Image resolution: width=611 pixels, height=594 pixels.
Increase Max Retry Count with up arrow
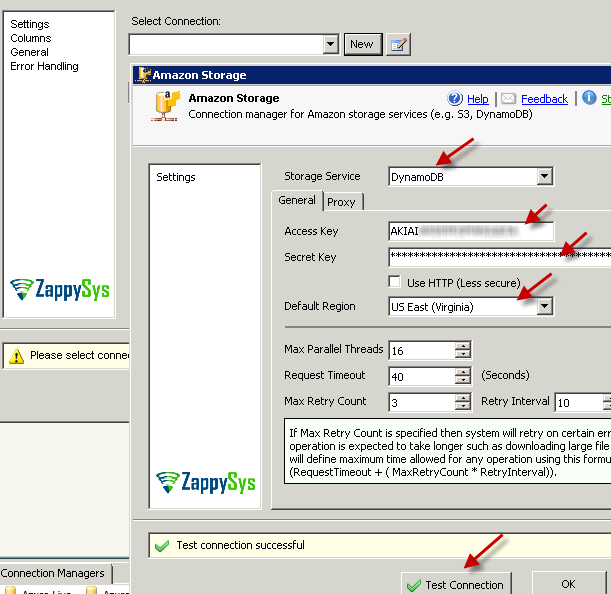463,398
